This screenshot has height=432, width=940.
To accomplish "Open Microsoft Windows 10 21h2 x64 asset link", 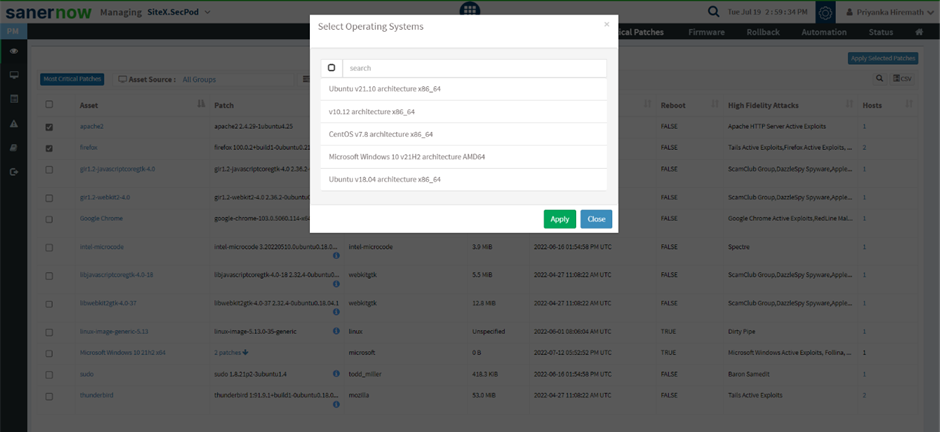I will pos(123,353).
